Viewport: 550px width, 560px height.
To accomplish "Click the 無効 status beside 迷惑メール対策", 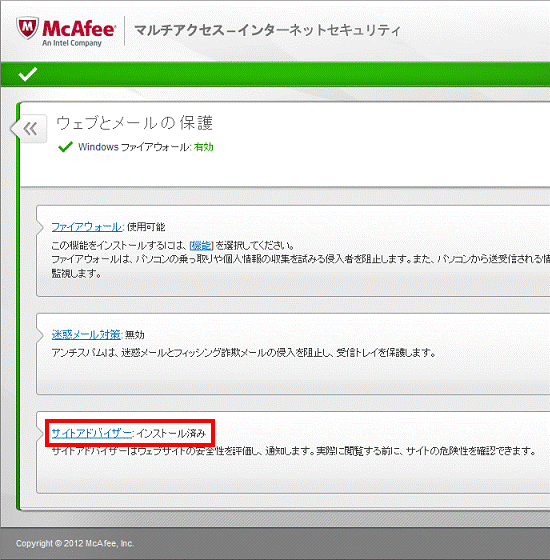I will point(135,335).
